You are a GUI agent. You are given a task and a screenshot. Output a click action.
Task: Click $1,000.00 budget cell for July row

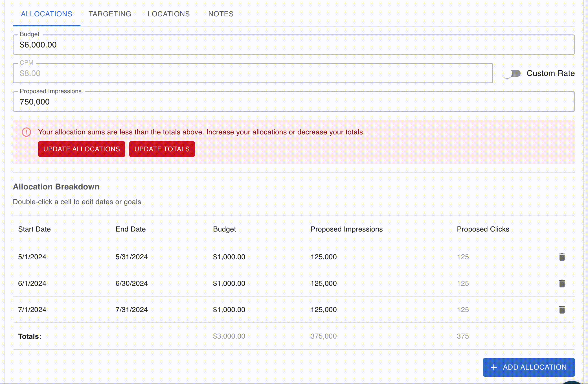[229, 310]
